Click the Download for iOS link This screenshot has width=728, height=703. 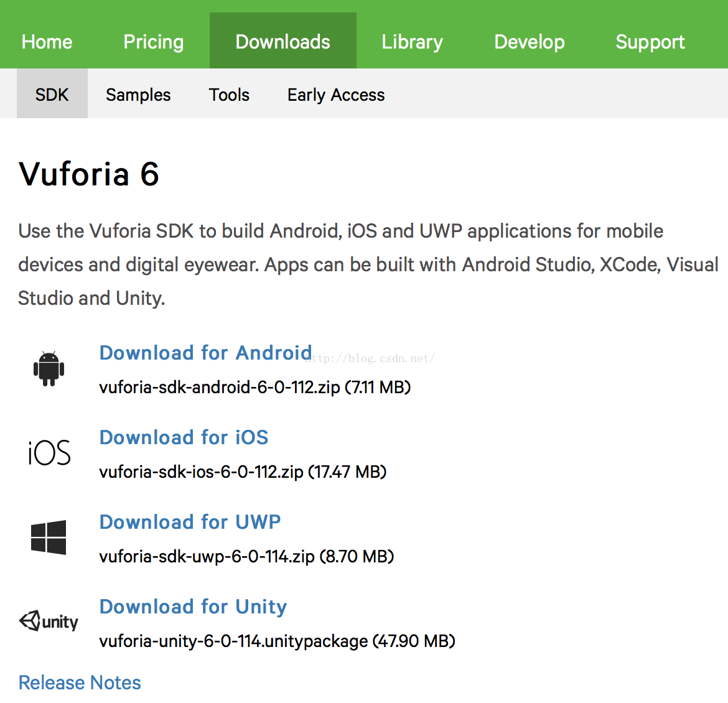(x=184, y=437)
